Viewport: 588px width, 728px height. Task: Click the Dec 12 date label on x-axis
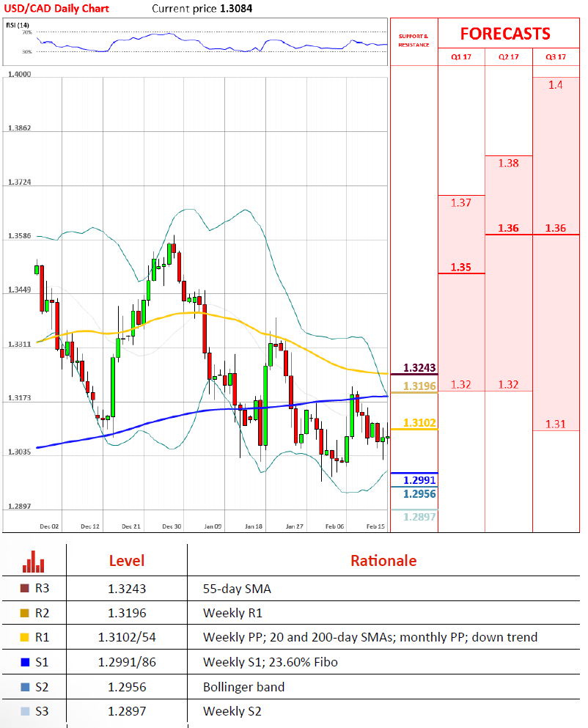[90, 526]
